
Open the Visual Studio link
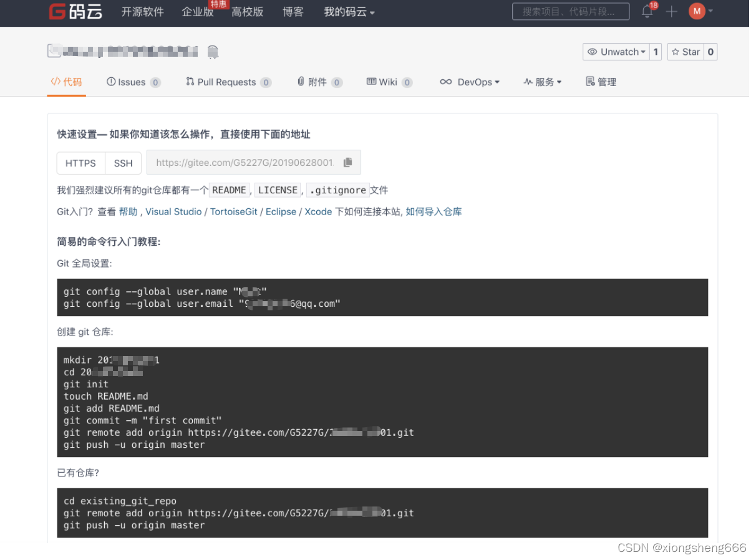(x=173, y=211)
